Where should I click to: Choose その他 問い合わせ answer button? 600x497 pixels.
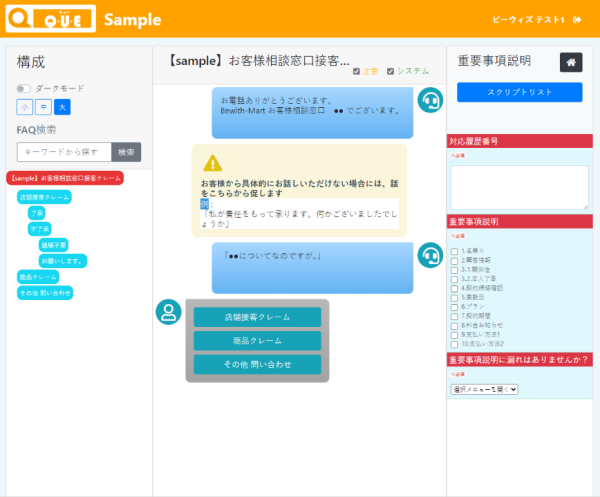[x=257, y=364]
